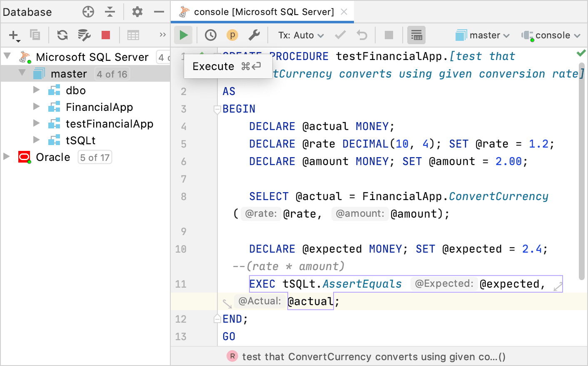Run the query with the green Execute icon
Image resolution: width=588 pixels, height=366 pixels.
[183, 35]
